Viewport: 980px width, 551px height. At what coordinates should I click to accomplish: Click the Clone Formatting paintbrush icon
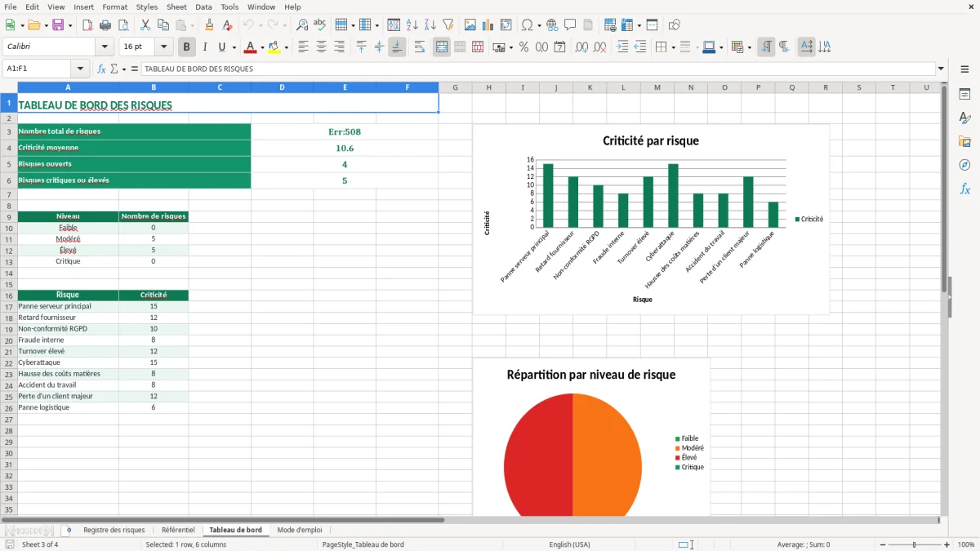tap(209, 25)
